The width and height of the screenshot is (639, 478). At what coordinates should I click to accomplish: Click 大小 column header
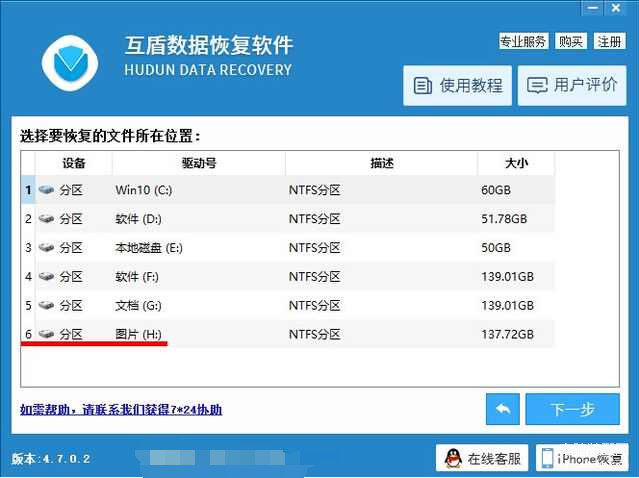click(516, 163)
